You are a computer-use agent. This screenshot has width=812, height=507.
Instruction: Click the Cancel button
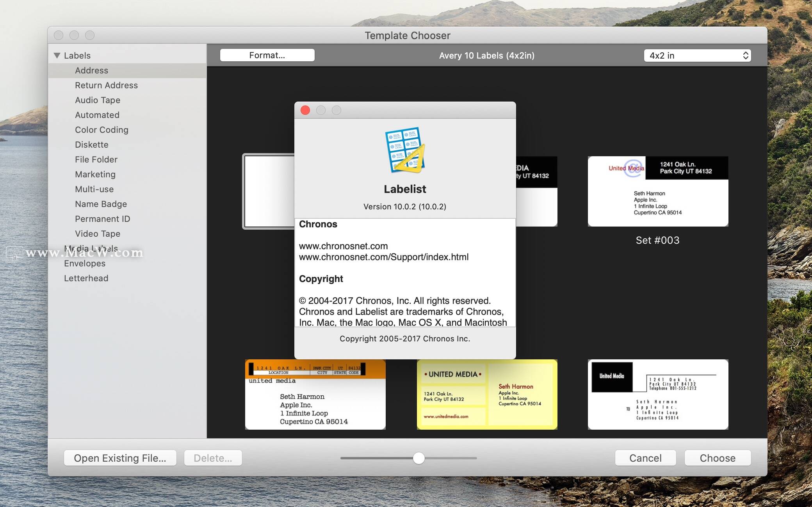[645, 458]
